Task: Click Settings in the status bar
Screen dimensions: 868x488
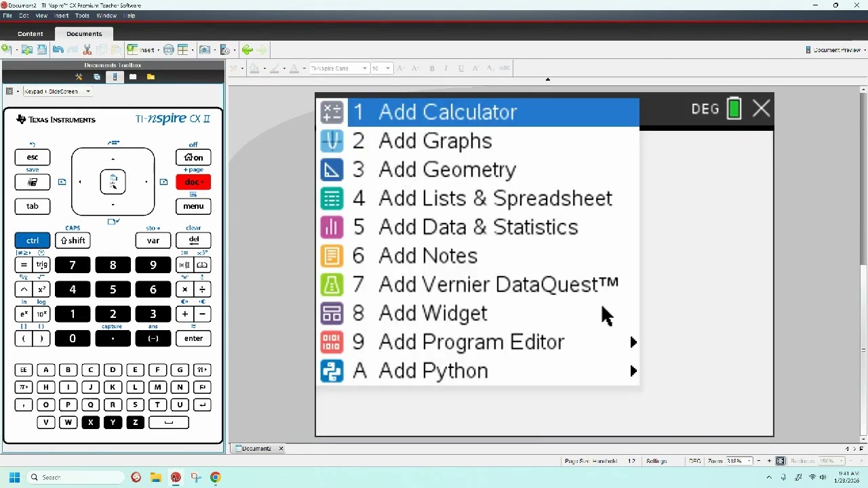Action: [656, 461]
